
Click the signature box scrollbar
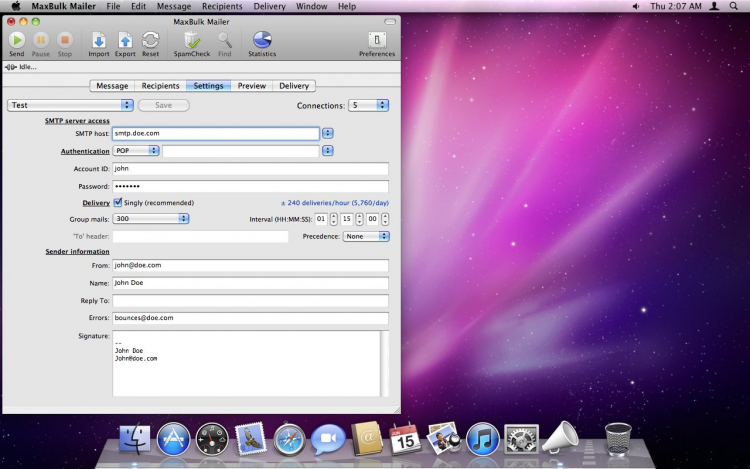point(384,363)
